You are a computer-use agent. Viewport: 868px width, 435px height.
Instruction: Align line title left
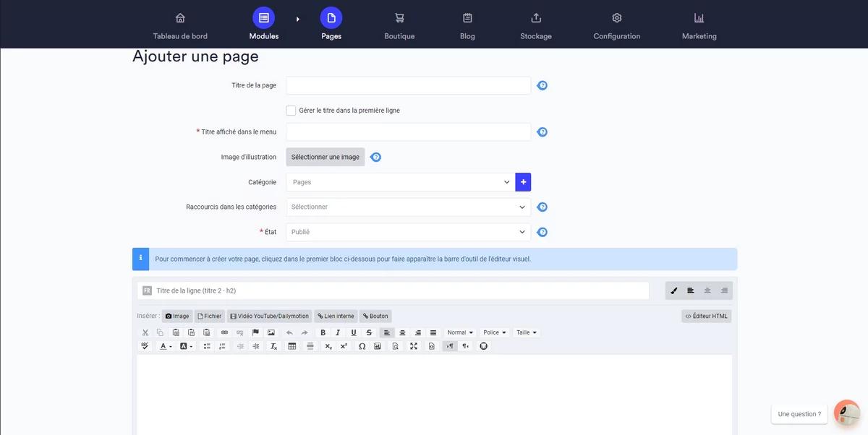pos(691,290)
